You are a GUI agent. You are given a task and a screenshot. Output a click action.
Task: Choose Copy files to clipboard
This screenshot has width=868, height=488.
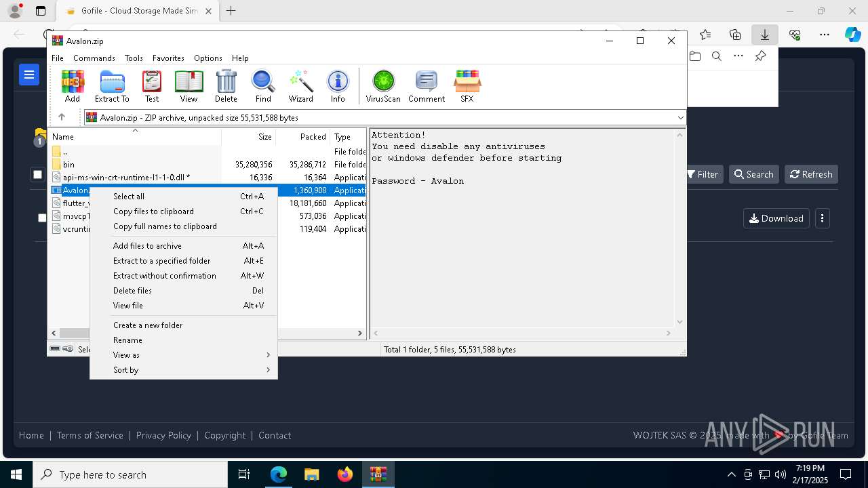(x=183, y=211)
